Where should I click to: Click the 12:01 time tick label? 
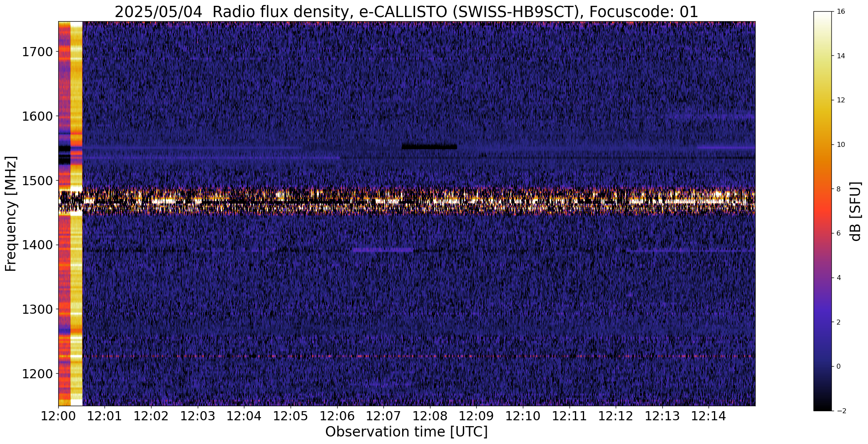(x=104, y=416)
